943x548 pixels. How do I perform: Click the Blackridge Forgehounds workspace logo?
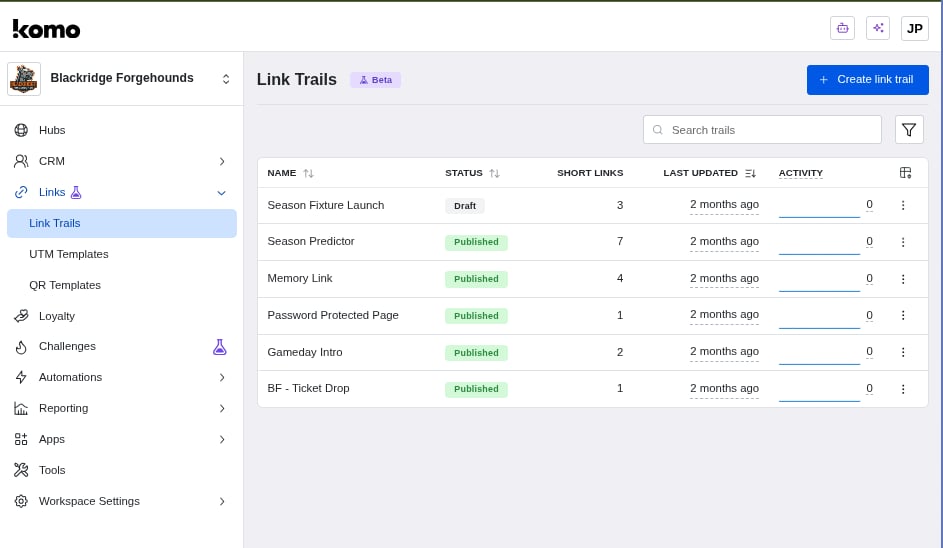24,79
